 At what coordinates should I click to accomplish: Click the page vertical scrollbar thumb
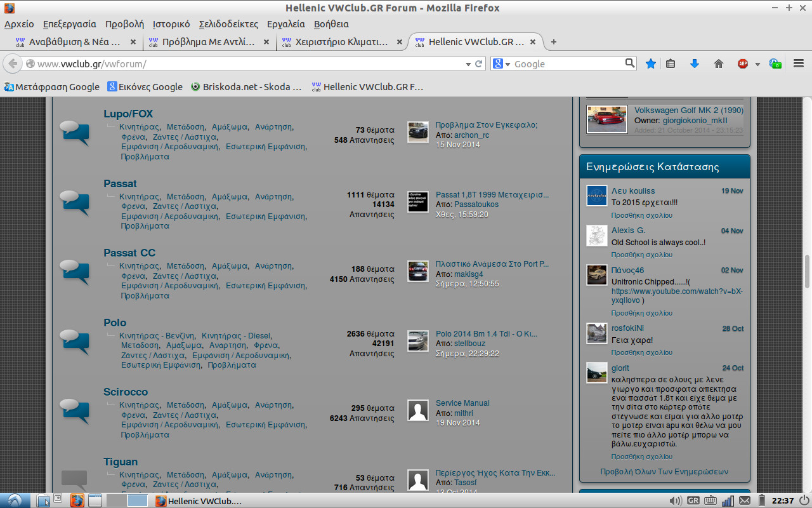[808, 271]
